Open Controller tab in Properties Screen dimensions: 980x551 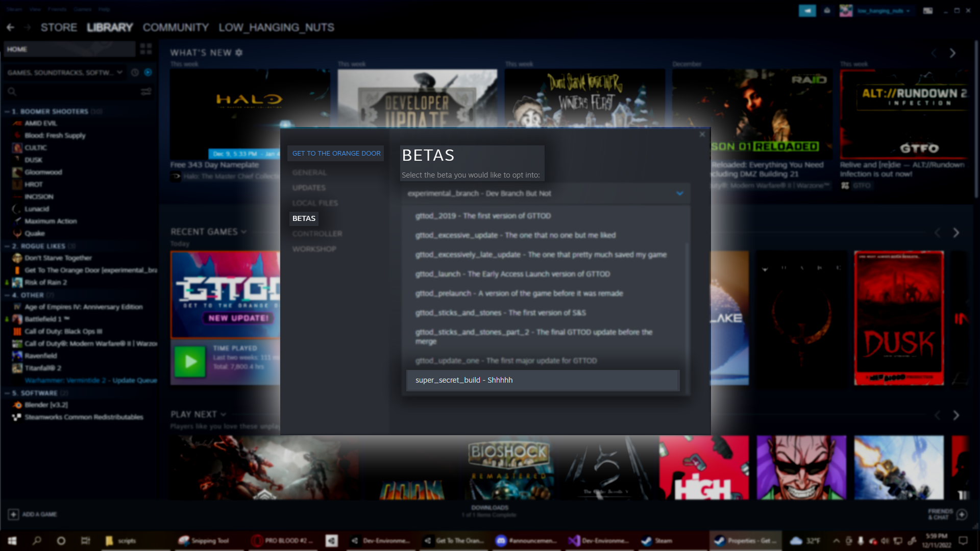coord(317,234)
